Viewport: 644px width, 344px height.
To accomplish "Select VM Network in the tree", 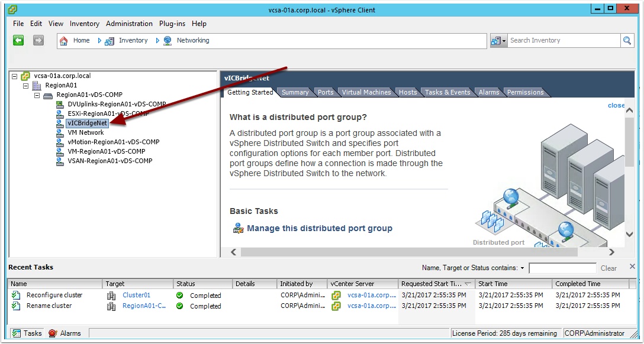I will (x=86, y=132).
